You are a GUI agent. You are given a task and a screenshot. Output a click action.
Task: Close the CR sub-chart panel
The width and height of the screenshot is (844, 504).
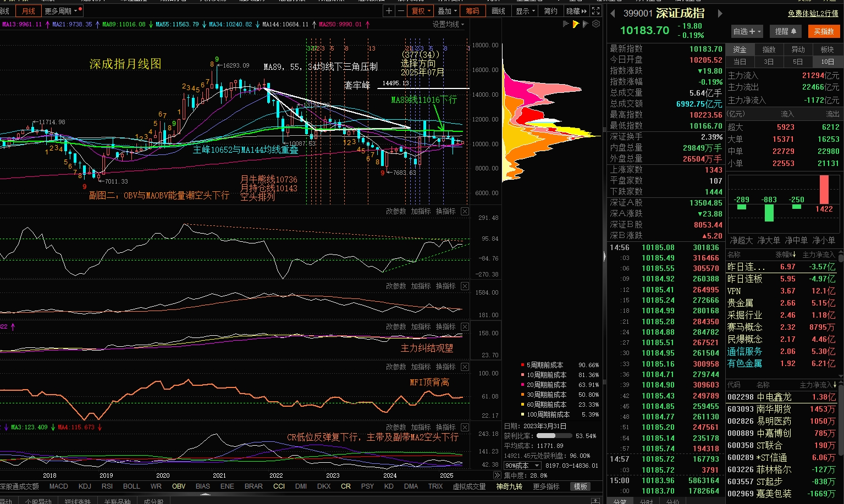pyautogui.click(x=465, y=427)
